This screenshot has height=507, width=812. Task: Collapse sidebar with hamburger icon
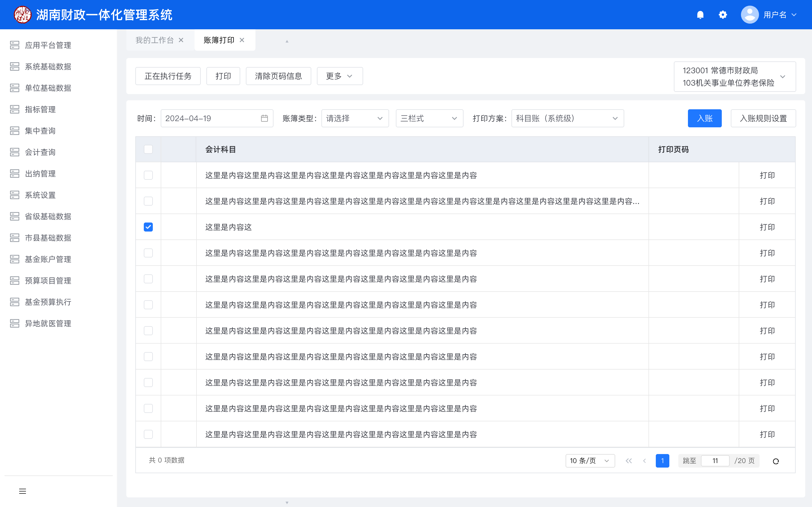[23, 491]
